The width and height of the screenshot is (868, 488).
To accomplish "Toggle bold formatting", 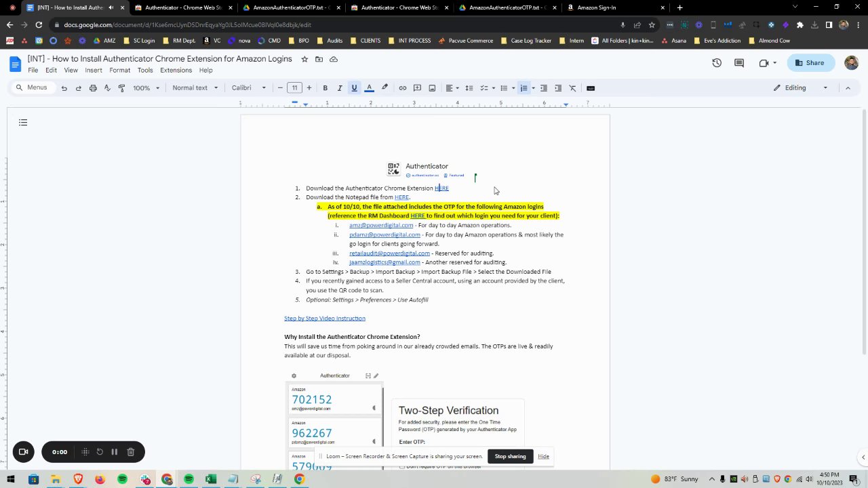I will point(325,88).
